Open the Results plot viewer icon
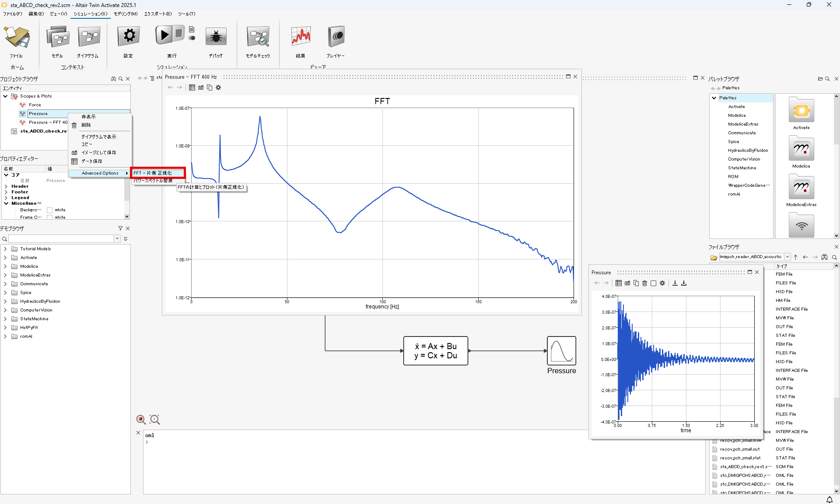The image size is (840, 504). 301,37
